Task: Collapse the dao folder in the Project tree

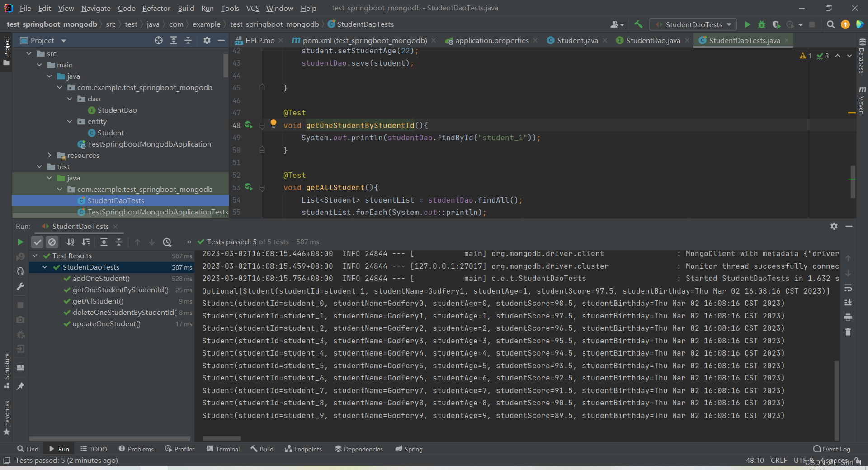Action: coord(69,99)
